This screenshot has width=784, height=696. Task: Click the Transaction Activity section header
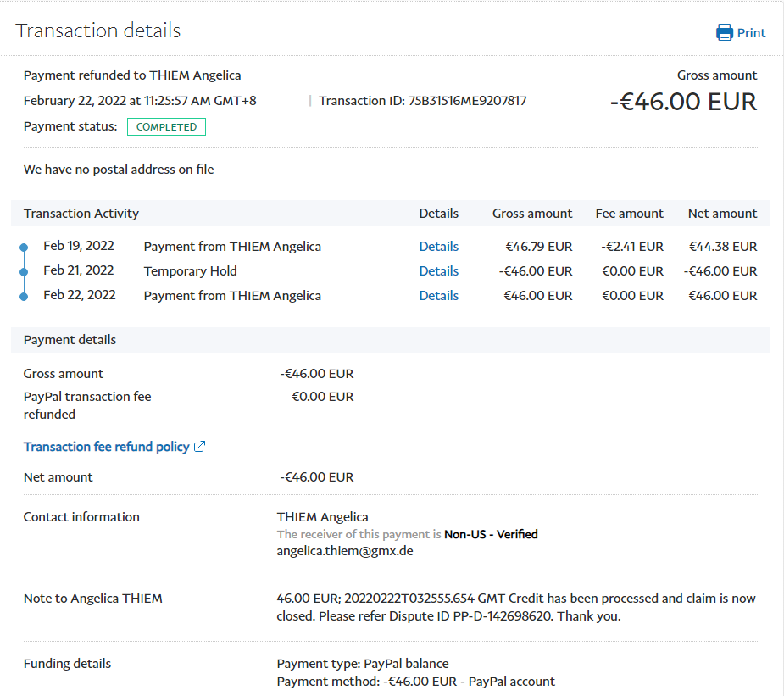coord(81,214)
